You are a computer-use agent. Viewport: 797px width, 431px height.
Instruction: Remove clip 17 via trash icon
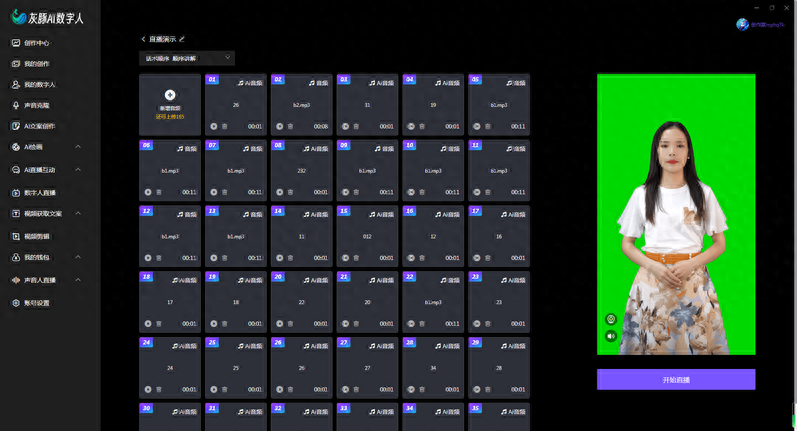tap(487, 258)
